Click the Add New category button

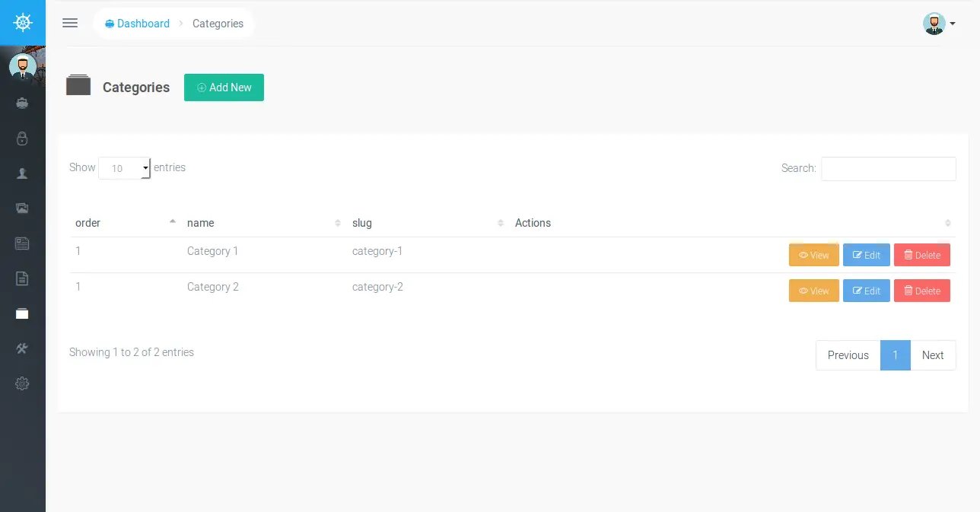click(224, 87)
